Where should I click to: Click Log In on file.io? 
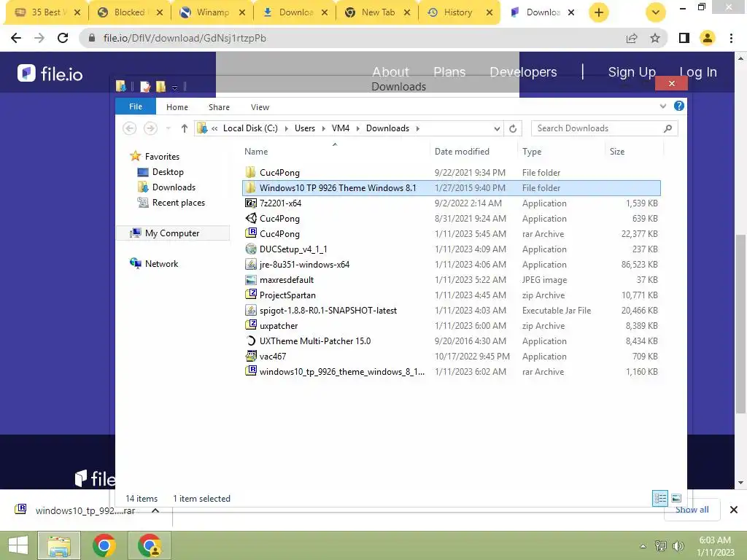(698, 72)
